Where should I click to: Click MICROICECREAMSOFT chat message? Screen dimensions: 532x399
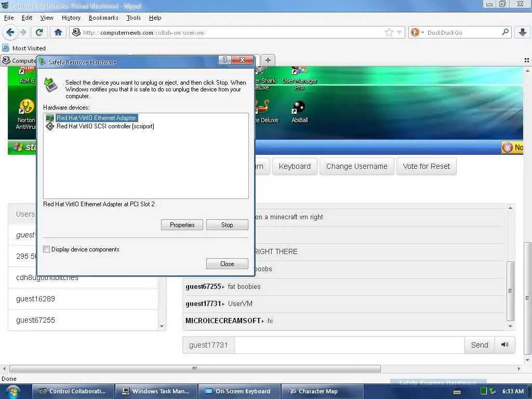(x=344, y=321)
